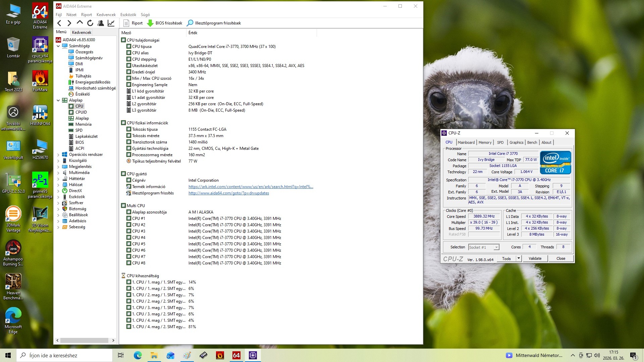
Task: Open the user profile toolbar icon
Action: pyautogui.click(x=100, y=23)
